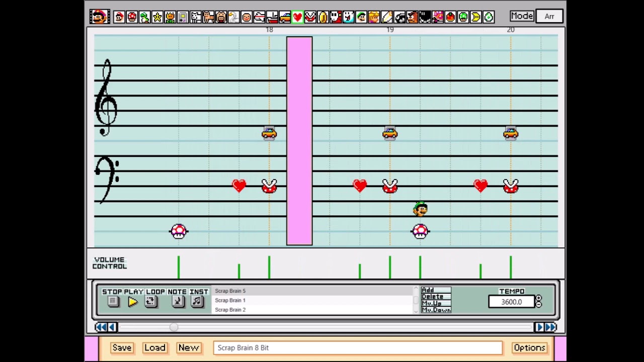The width and height of the screenshot is (644, 362).
Task: Pick the Luigi instrument in toolbar
Action: click(x=361, y=17)
